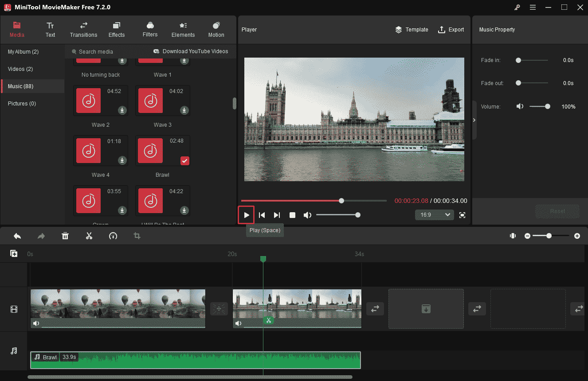Click the scissors Split tool

click(89, 236)
